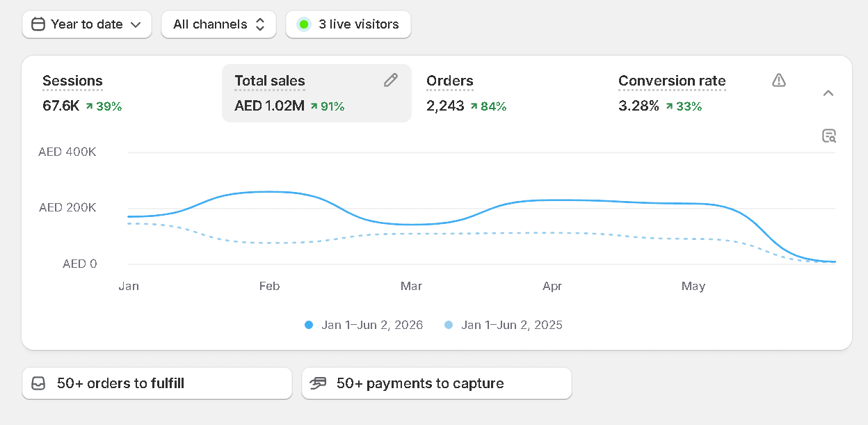Click the AED 200K axis label
The image size is (868, 425).
67,207
